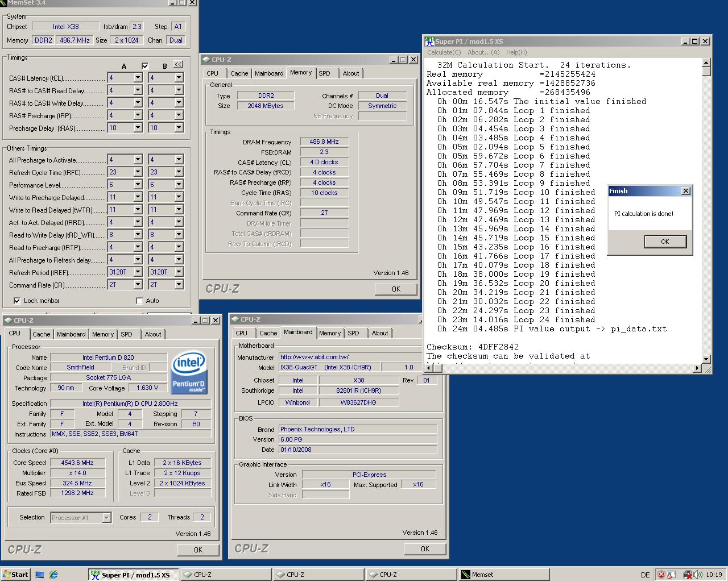Open CAS# Latency column B dropdown
This screenshot has height=582, width=728.
click(x=179, y=78)
